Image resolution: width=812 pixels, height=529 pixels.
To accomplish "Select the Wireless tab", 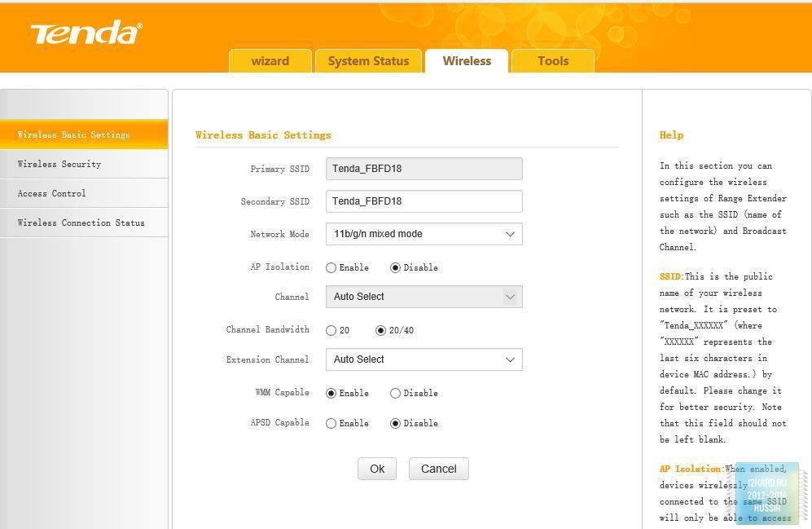I will pyautogui.click(x=467, y=61).
